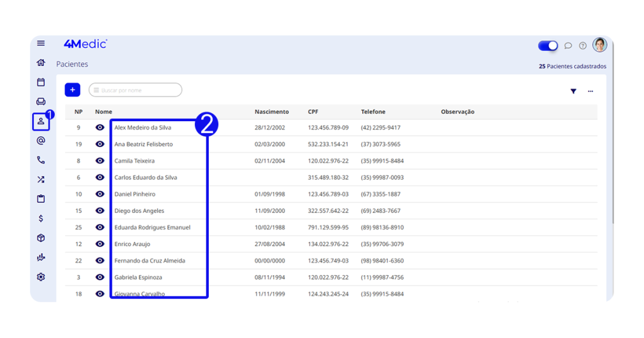
Task: Toggle the blue switch in the header
Action: click(548, 46)
